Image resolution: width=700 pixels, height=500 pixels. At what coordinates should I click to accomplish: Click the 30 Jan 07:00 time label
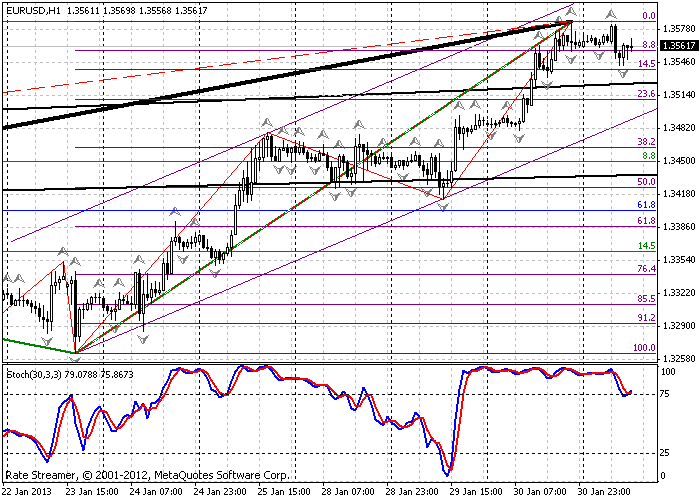(541, 492)
